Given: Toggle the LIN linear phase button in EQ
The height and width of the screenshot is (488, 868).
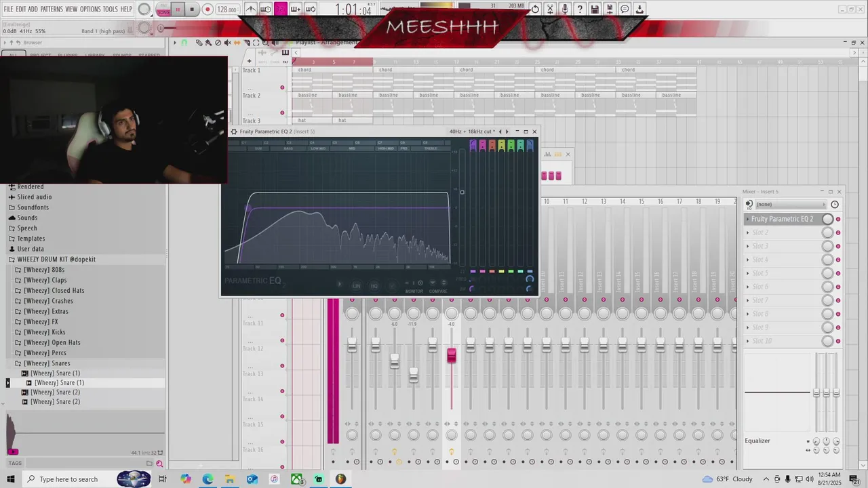Looking at the screenshot, I should click(x=356, y=286).
